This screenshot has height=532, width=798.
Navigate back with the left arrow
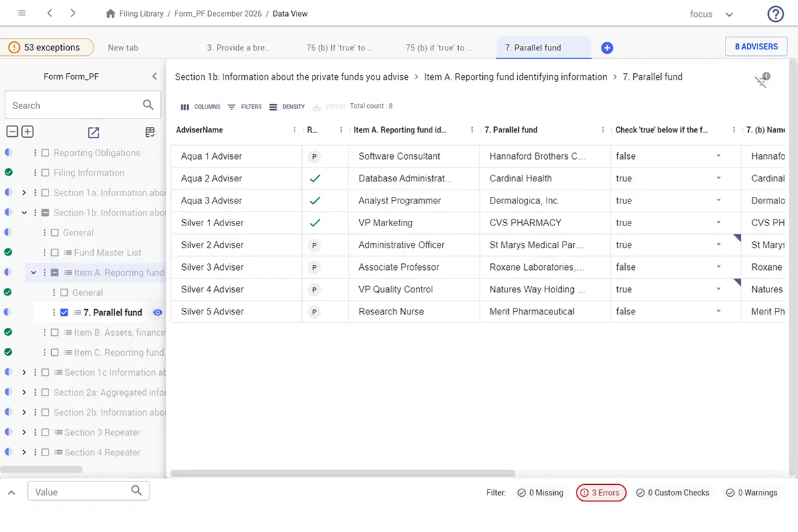(51, 13)
